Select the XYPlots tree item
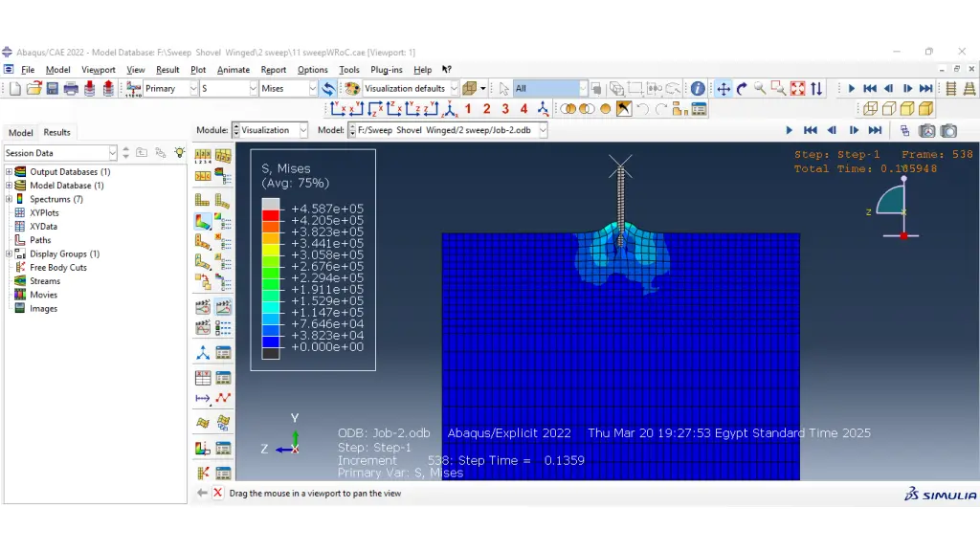This screenshot has height=551, width=980. tap(44, 213)
